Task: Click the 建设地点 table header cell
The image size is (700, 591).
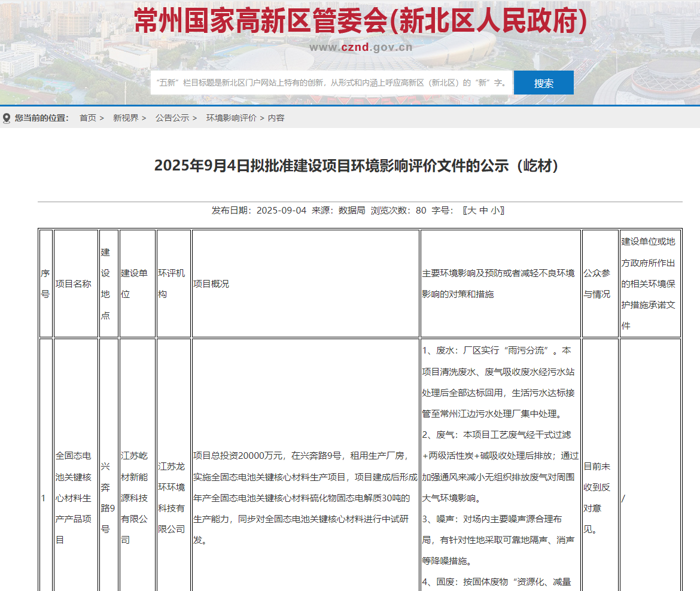Action: 109,284
